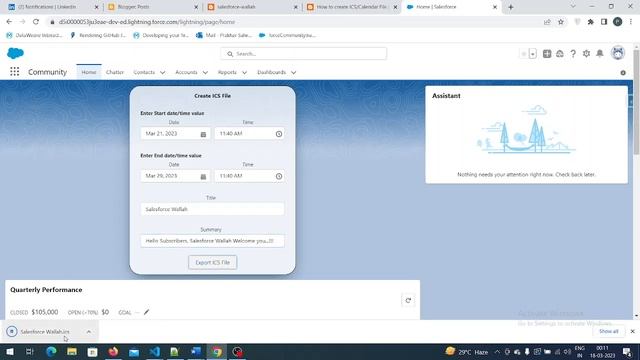Open the Windows Start menu
640x360 pixels.
[10, 351]
